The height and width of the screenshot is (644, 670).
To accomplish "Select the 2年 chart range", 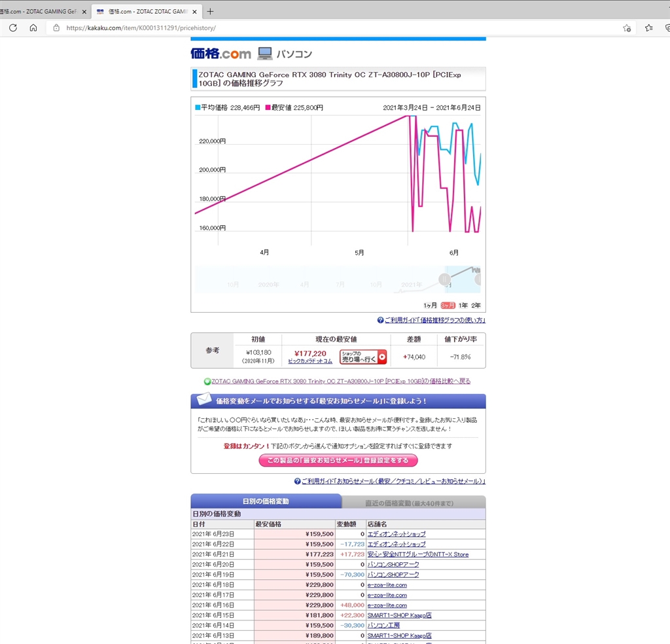I will [476, 305].
